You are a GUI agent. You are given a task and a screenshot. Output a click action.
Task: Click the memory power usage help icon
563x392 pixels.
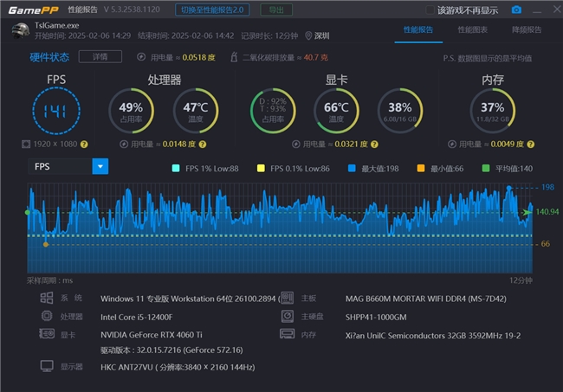[531, 145]
